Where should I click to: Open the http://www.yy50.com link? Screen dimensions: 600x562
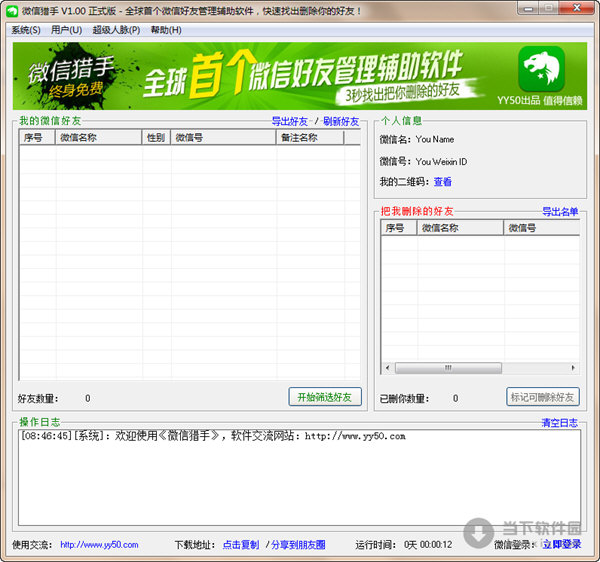(x=99, y=544)
